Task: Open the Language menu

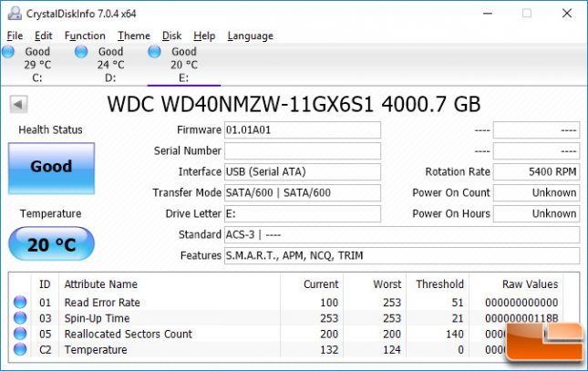Action: [x=250, y=36]
